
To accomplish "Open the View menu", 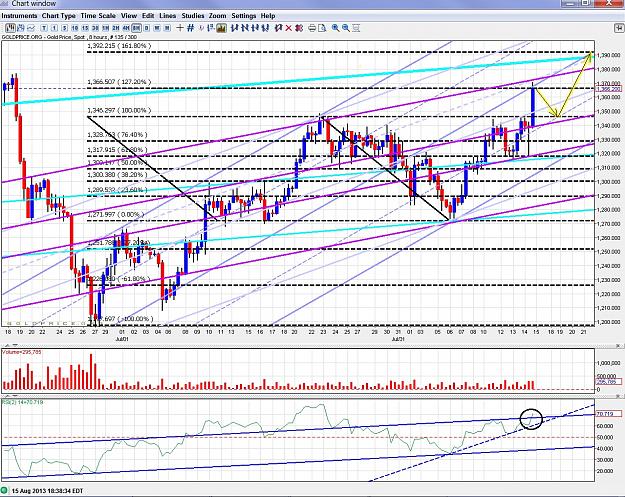I will [129, 16].
